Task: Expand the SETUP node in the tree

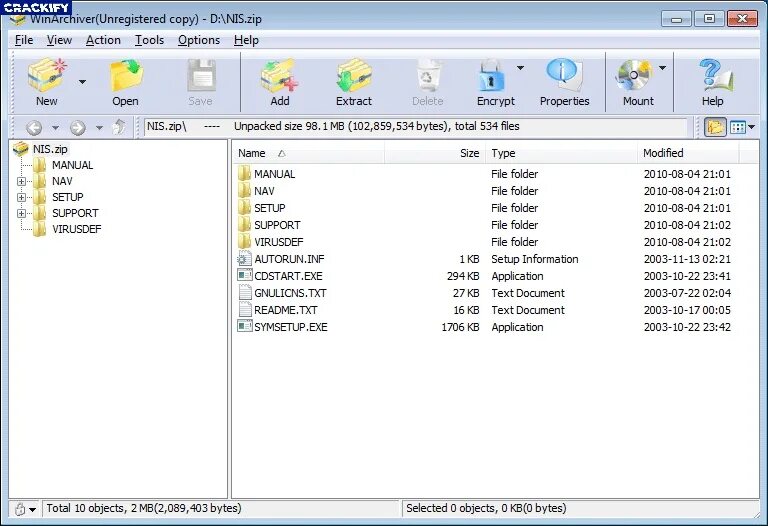Action: (x=21, y=197)
